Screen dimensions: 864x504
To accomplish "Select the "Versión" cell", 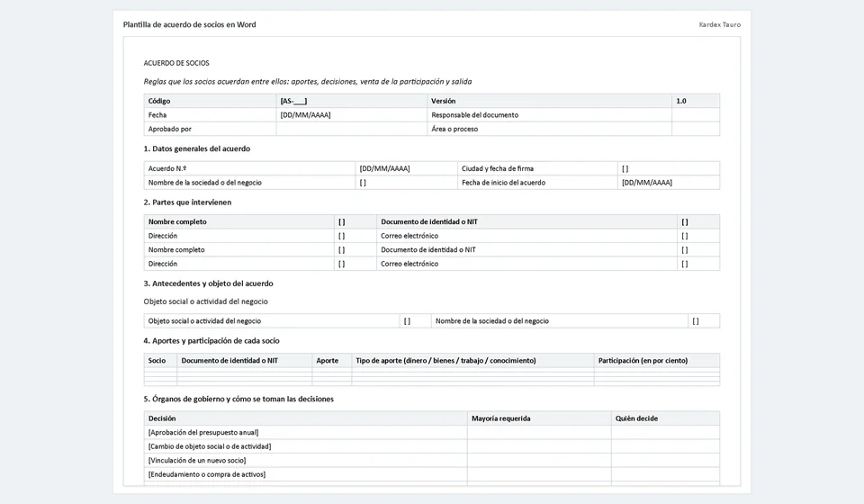I will pos(549,101).
